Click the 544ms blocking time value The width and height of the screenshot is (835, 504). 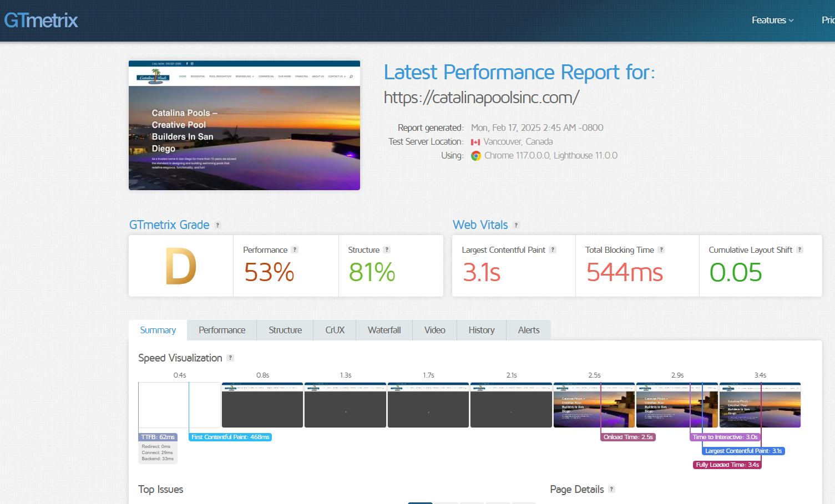tap(625, 272)
